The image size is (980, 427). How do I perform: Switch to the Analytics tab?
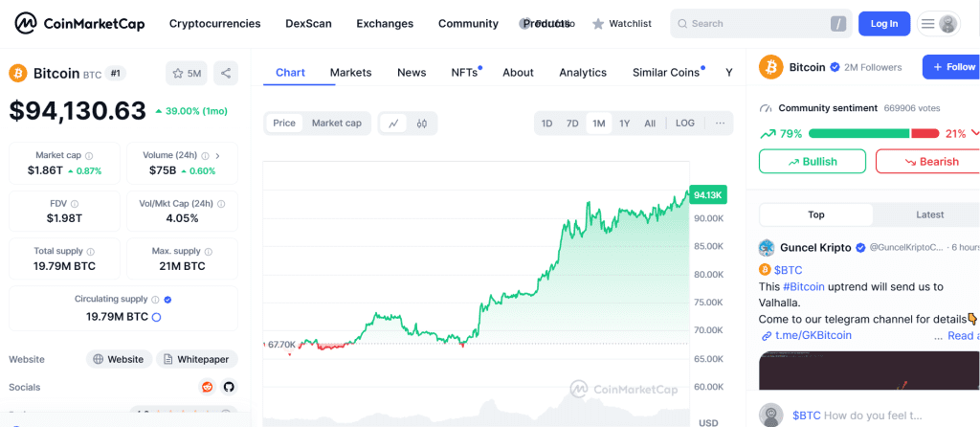coord(583,73)
